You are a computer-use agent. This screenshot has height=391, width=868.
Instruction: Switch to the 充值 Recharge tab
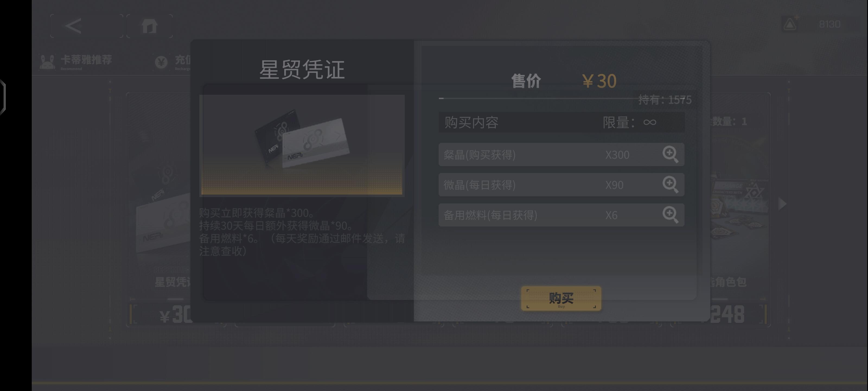(172, 62)
